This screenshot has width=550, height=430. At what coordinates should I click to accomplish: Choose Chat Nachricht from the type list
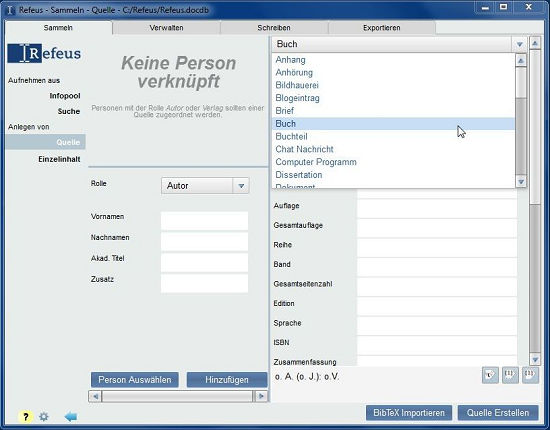click(393, 149)
